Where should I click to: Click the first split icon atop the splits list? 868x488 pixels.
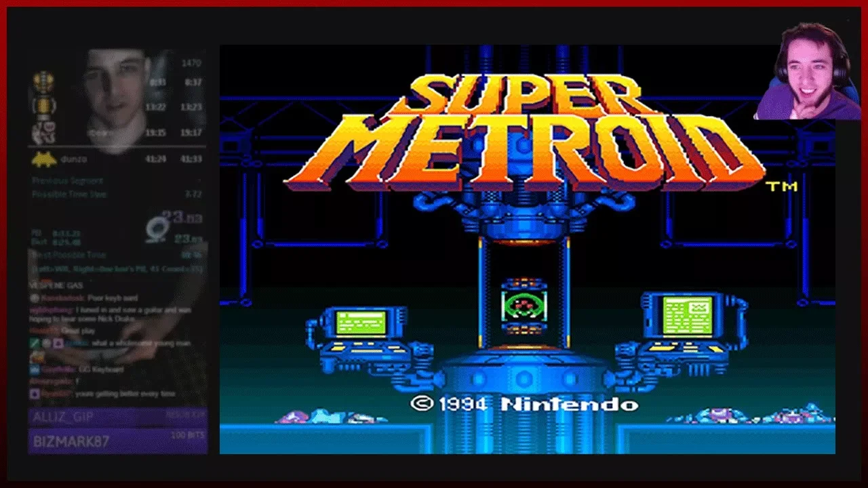click(x=44, y=82)
